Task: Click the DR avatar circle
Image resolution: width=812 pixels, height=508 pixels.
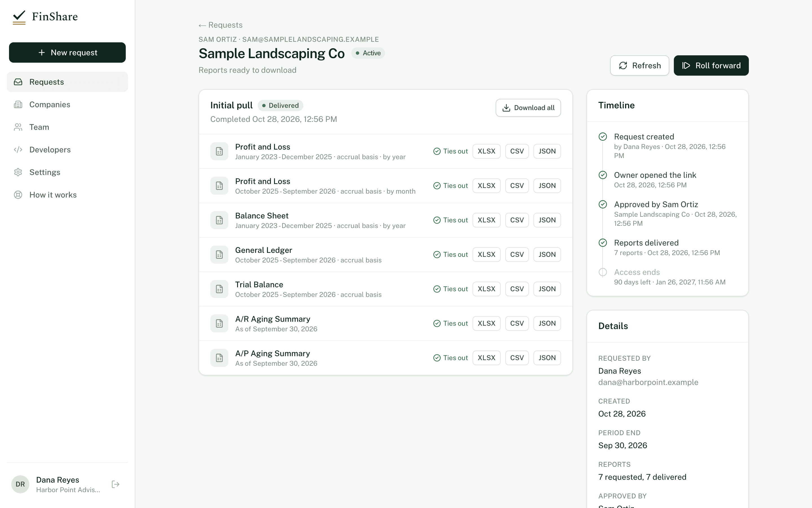Action: (20, 484)
